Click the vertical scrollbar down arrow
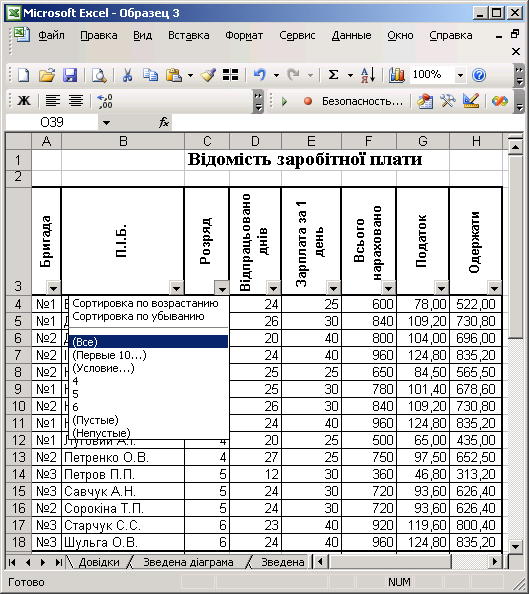 (515, 546)
